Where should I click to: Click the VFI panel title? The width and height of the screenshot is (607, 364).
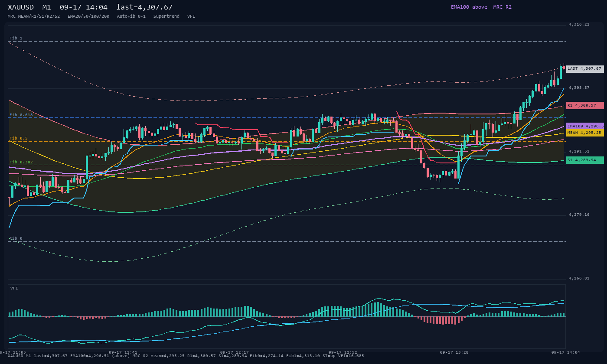click(14, 288)
